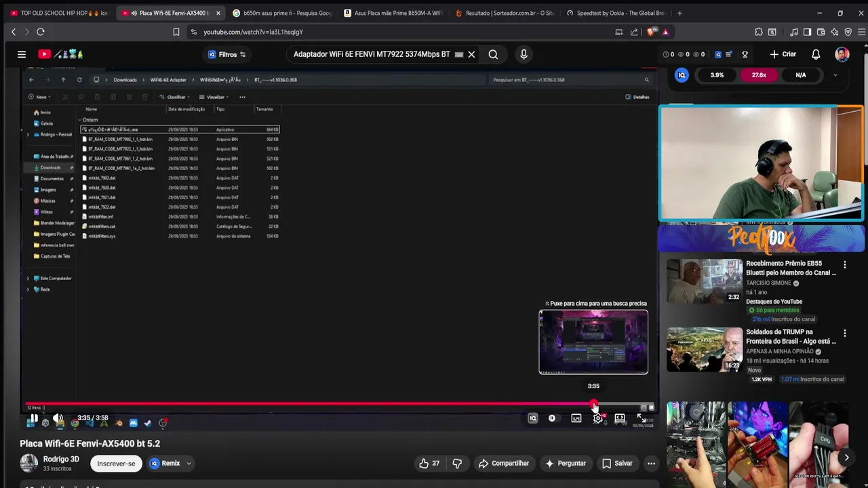Close the Placa Wifi-6E tab
The height and width of the screenshot is (488, 868).
(x=218, y=13)
